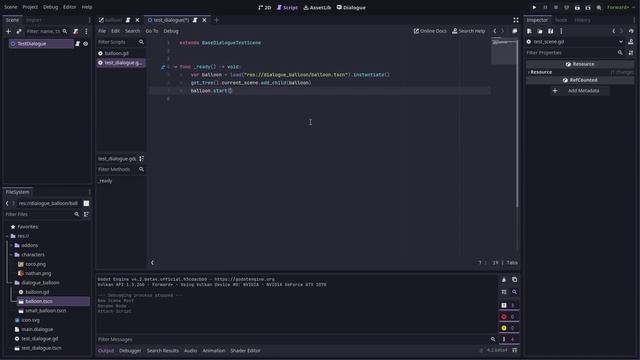Toggle method list sorting icon
Screen dimensions: 640x360
141,159
